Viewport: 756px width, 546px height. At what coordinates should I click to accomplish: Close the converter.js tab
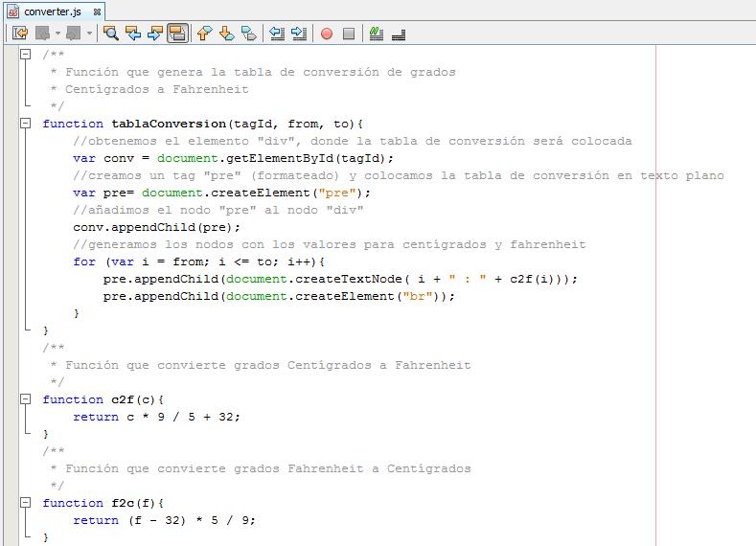(97, 12)
